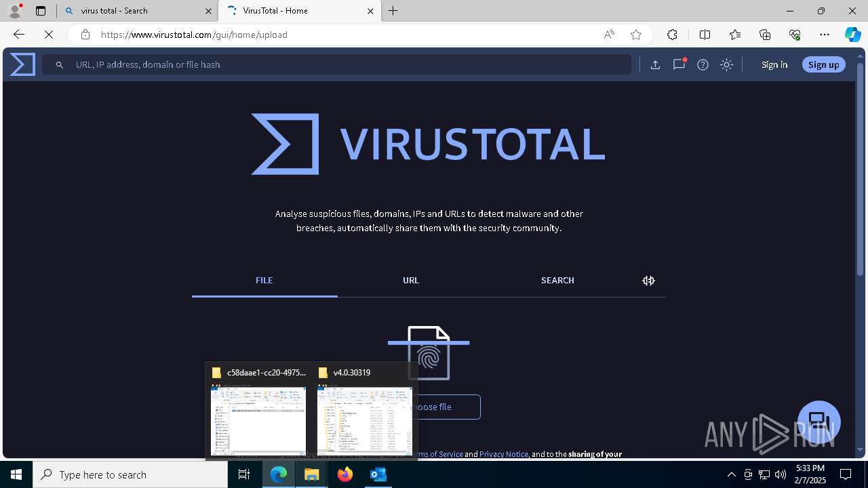Viewport: 868px width, 488px height.
Task: Click the File Explorer taskbar icon
Action: tap(311, 474)
